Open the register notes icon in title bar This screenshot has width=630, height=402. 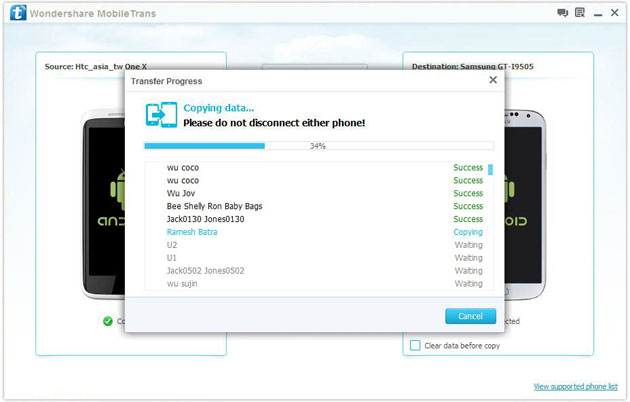(580, 13)
